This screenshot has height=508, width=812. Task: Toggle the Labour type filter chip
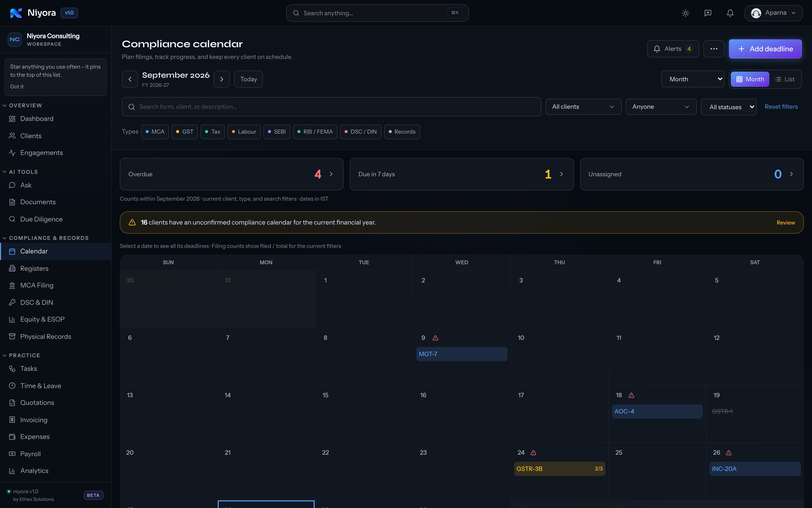(244, 132)
